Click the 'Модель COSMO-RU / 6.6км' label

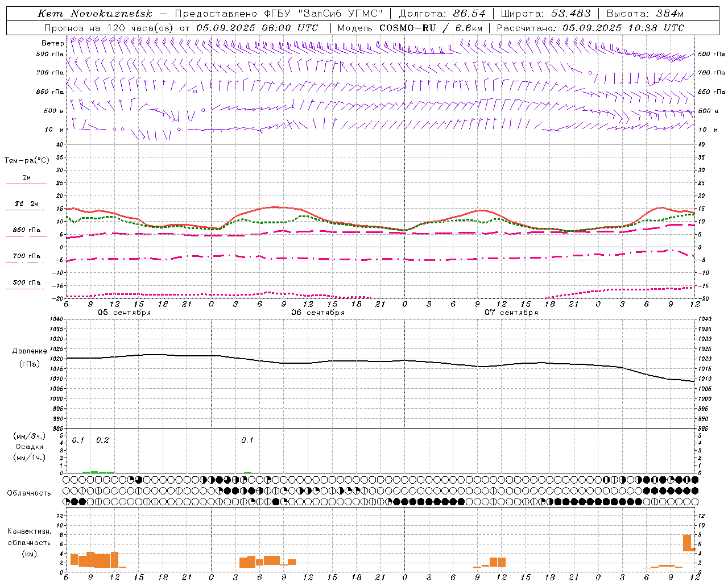(x=409, y=28)
